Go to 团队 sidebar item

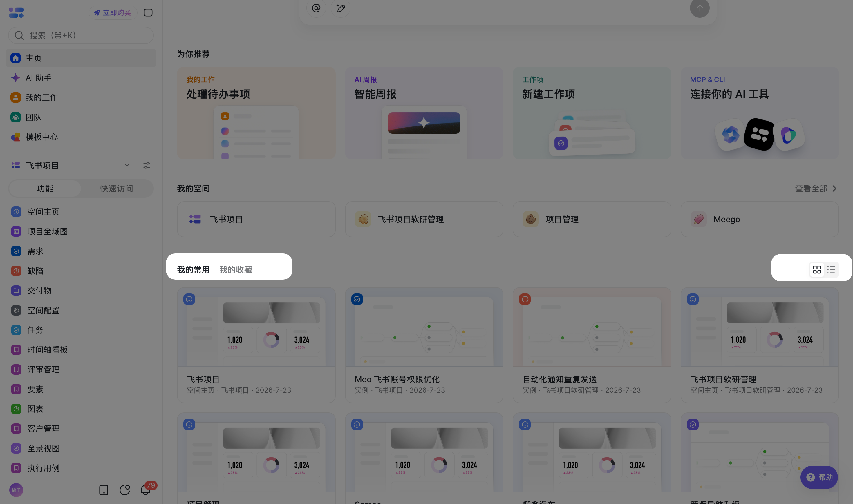[x=81, y=117]
